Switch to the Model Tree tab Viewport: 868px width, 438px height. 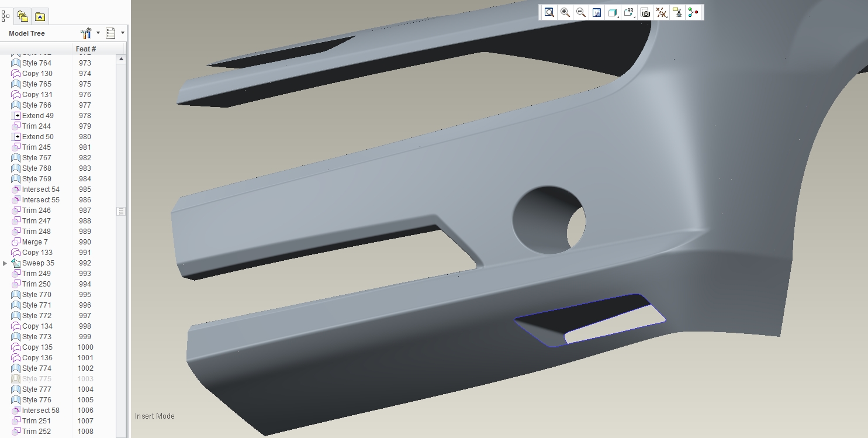[x=5, y=16]
